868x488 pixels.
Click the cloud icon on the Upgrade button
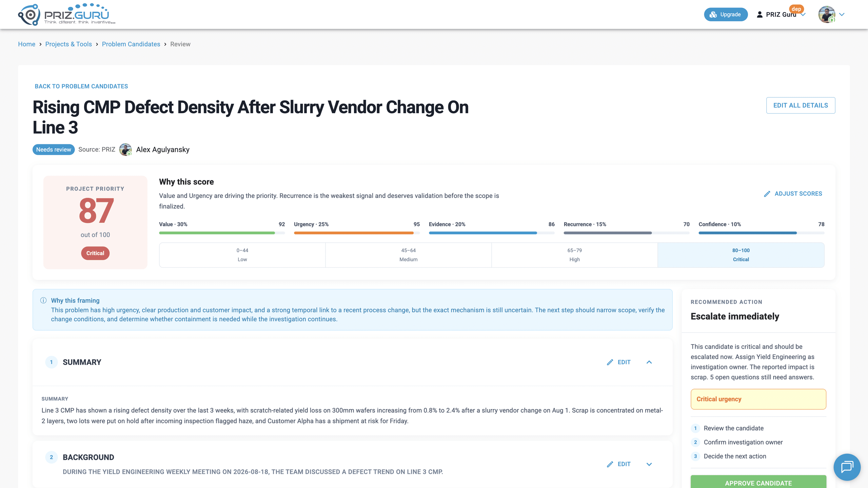[713, 15]
